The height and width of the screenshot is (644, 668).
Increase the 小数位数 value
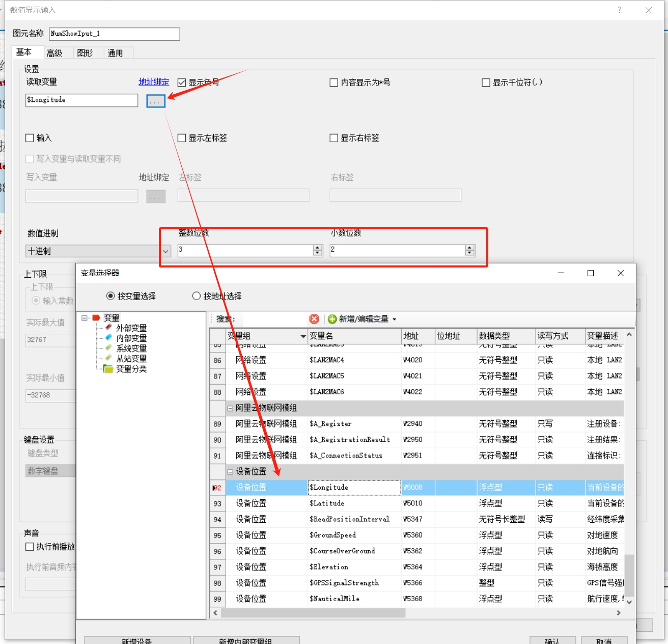click(x=469, y=248)
